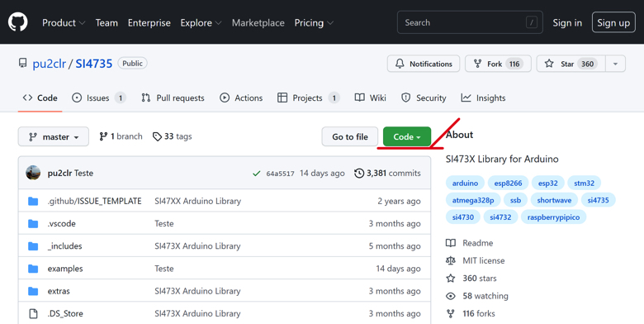Click the Notifications button
Viewport: 644px width, 324px height.
click(x=424, y=64)
